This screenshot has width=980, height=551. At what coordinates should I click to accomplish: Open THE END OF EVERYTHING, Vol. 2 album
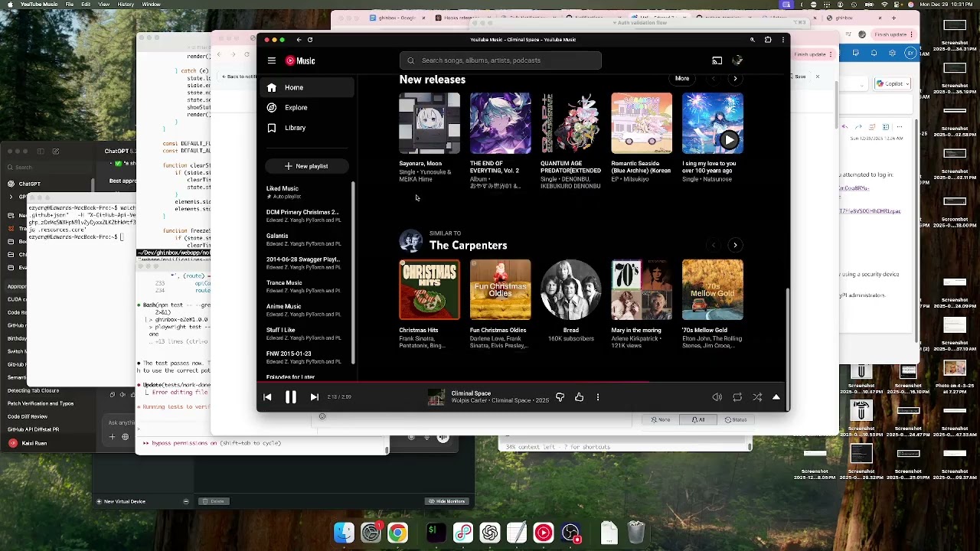pos(500,123)
